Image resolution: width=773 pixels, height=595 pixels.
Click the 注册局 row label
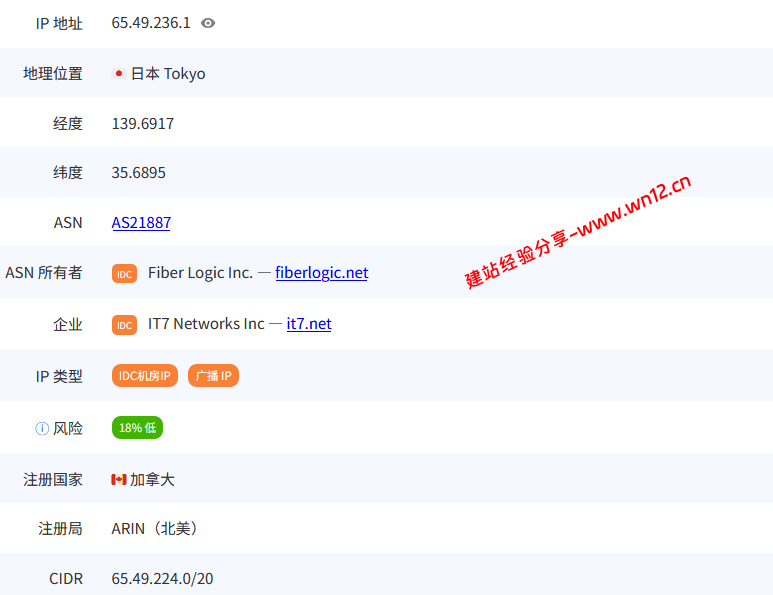(60, 528)
